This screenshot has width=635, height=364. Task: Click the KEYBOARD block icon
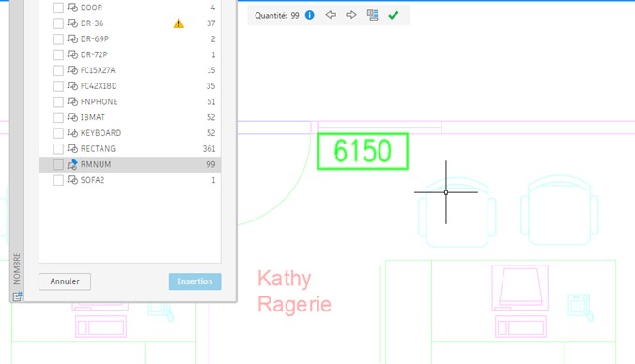pos(72,133)
